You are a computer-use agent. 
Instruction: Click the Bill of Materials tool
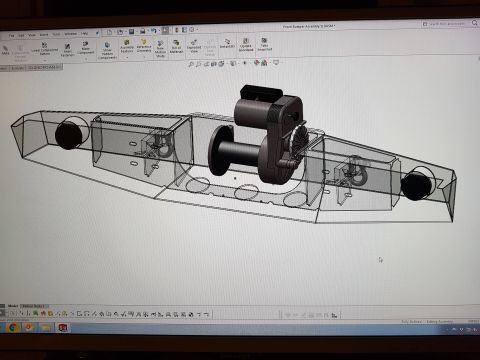pyautogui.click(x=176, y=46)
